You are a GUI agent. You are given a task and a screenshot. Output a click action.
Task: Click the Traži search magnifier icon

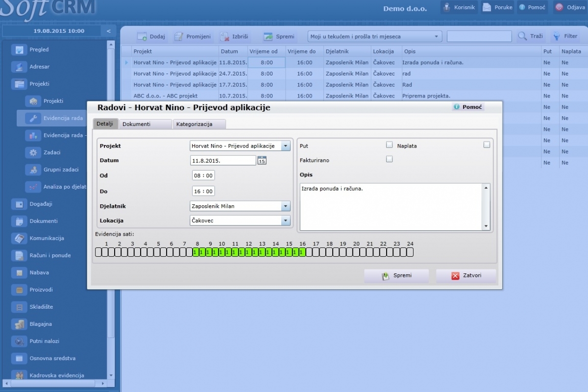[x=523, y=36]
